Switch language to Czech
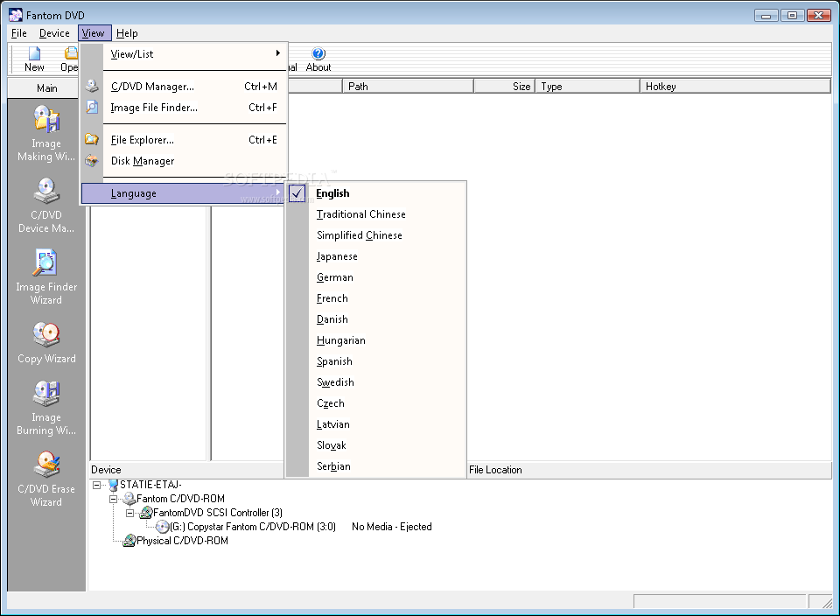 click(375, 402)
